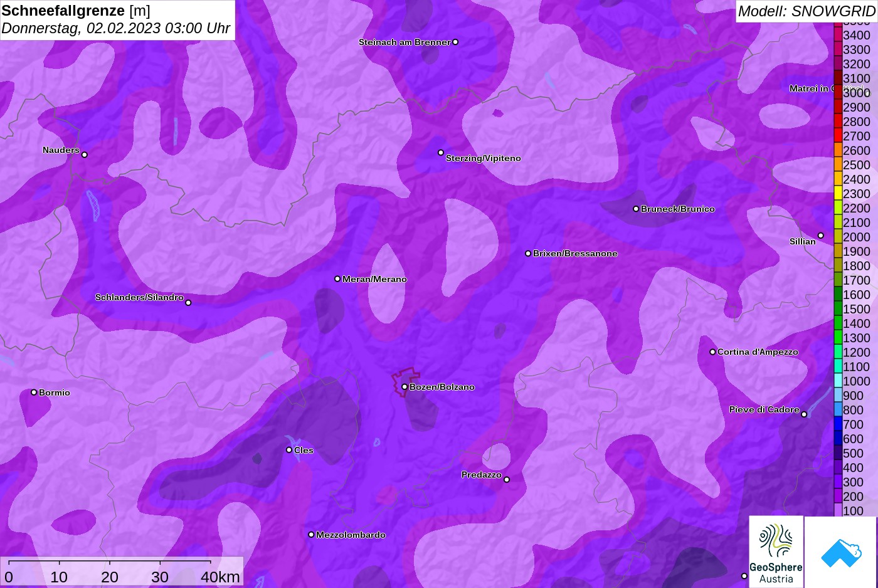Click the 2200 legend value
878x588 pixels.
857,208
